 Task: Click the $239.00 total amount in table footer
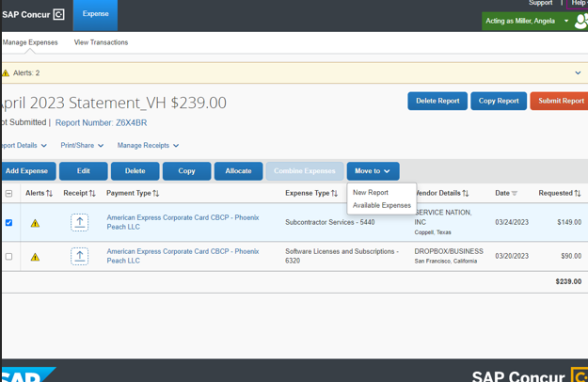(568, 281)
